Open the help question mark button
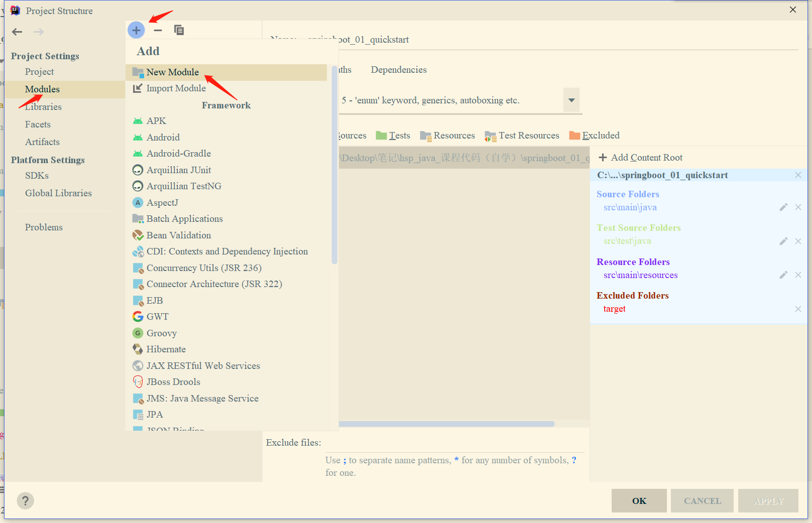Image resolution: width=812 pixels, height=523 pixels. (26, 500)
